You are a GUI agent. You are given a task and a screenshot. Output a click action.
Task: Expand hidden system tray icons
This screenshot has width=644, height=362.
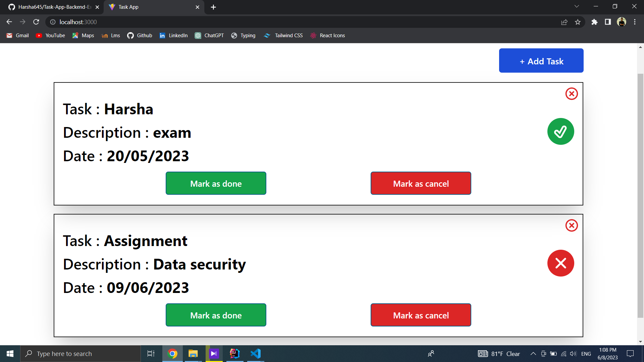[x=533, y=353]
